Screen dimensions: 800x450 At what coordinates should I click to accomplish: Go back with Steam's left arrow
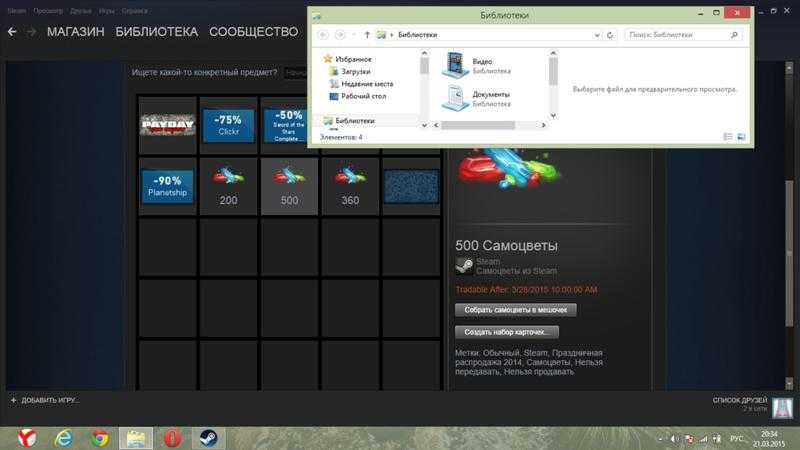click(x=12, y=32)
